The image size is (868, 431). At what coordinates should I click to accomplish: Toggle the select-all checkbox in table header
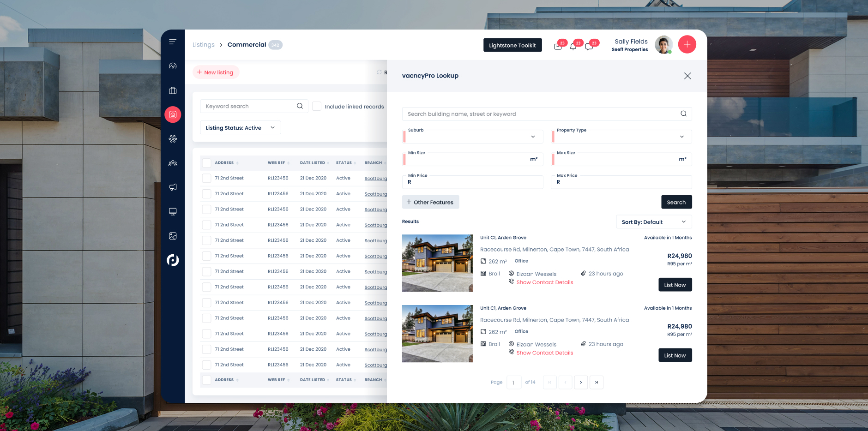pyautogui.click(x=207, y=163)
